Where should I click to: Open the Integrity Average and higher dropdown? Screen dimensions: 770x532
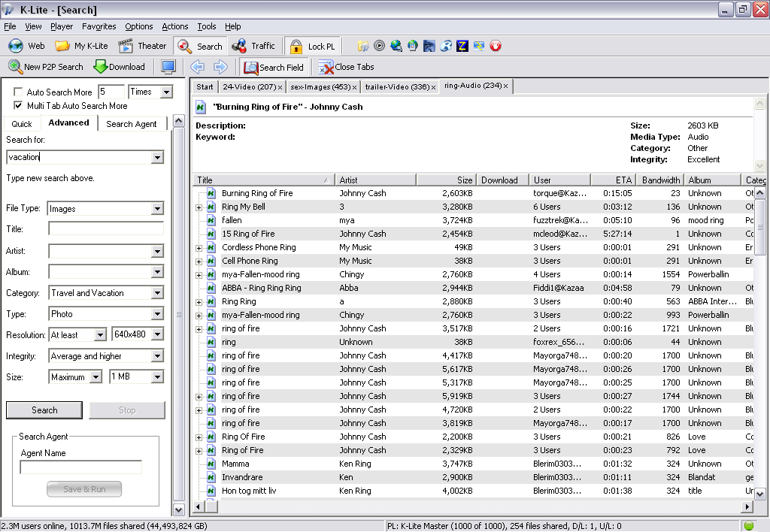pos(157,356)
